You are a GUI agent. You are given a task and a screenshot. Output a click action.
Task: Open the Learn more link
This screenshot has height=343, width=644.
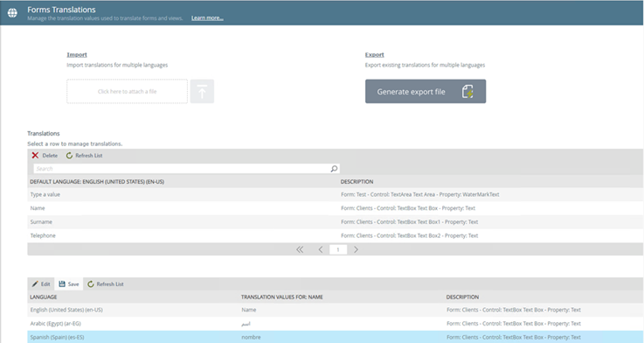(x=207, y=18)
